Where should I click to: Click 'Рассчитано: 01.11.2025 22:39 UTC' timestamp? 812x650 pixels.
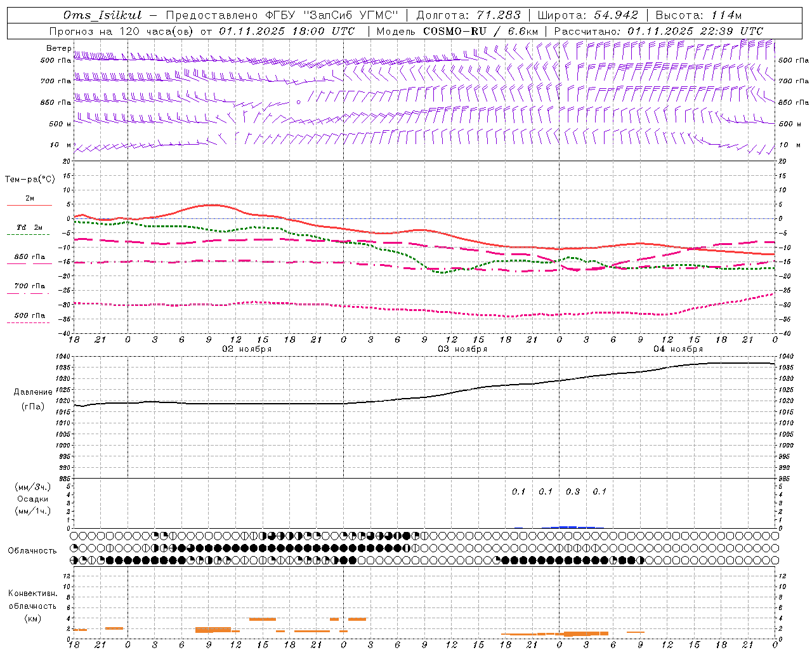[x=658, y=31]
